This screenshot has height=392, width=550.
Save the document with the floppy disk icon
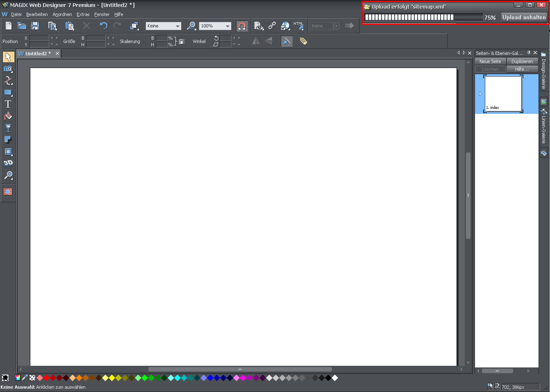tap(35, 26)
